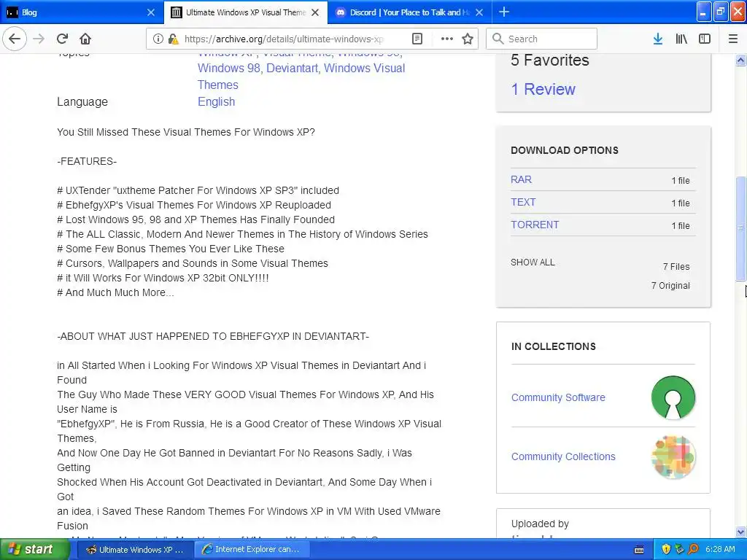The image size is (747, 560).
Task: Open the Library bookshelf icon
Action: pyautogui.click(x=681, y=39)
